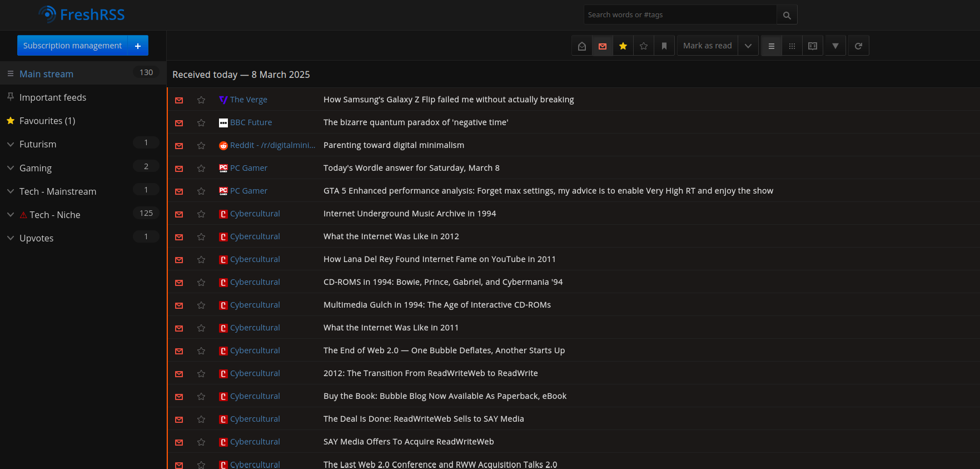Expand the Tech - Niche category
The image size is (980, 469).
[x=11, y=215]
